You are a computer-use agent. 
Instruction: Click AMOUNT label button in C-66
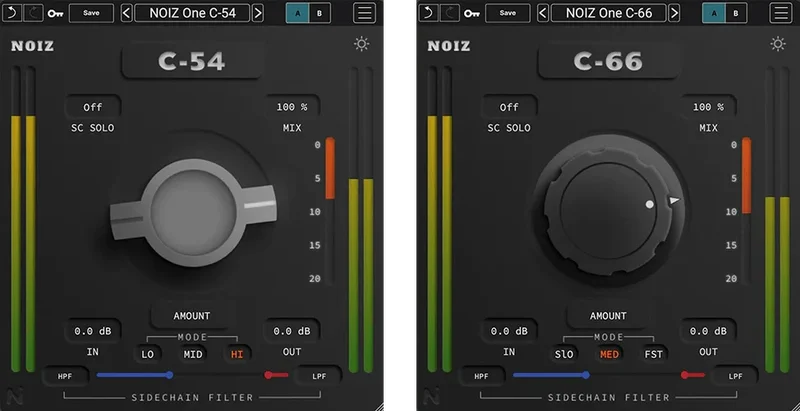point(608,316)
